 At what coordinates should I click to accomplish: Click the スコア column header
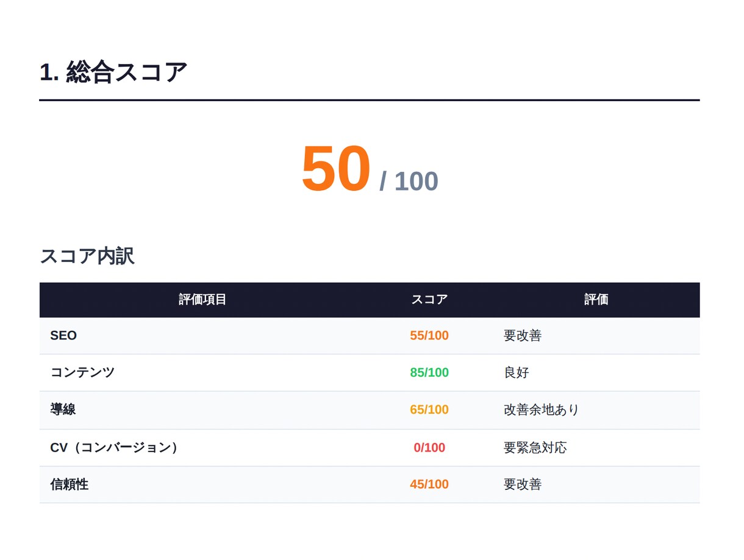tap(429, 299)
